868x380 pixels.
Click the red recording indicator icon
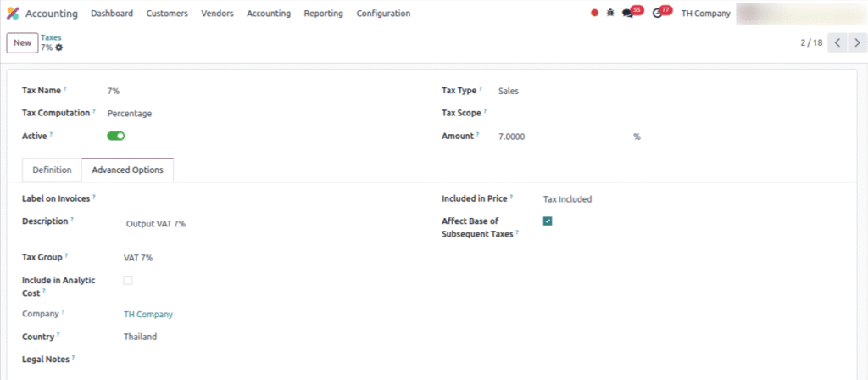pyautogui.click(x=594, y=14)
